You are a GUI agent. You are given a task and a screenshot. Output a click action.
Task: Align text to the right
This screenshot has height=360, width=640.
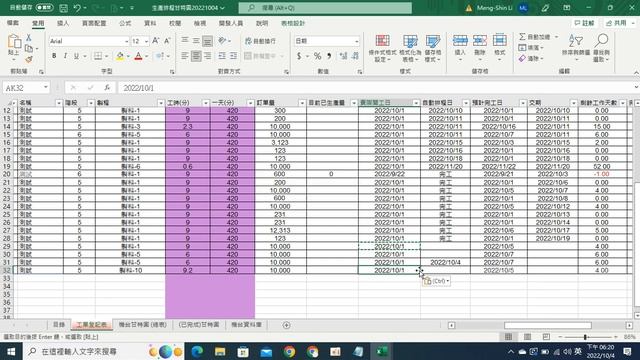208,56
